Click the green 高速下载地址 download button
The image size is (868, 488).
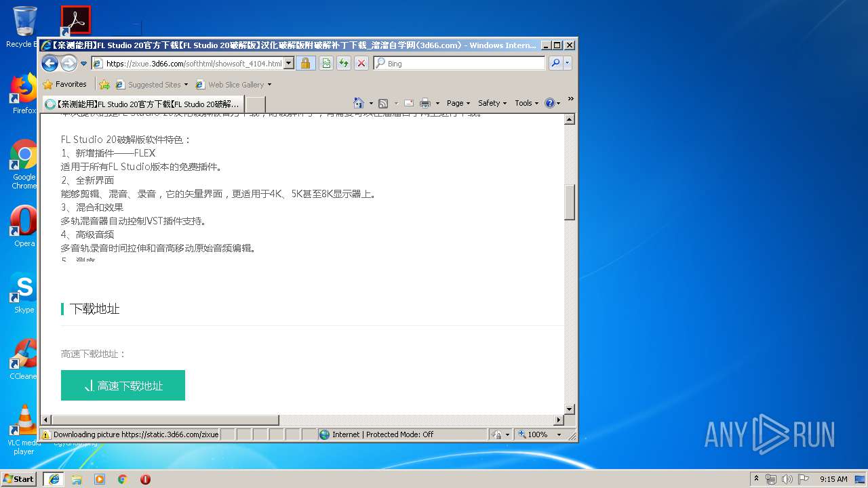[x=123, y=385]
